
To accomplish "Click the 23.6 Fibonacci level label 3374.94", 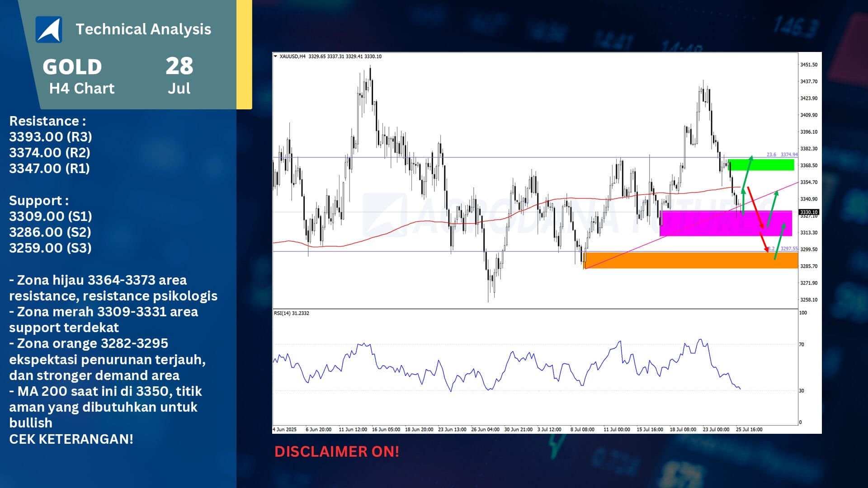I will (782, 155).
